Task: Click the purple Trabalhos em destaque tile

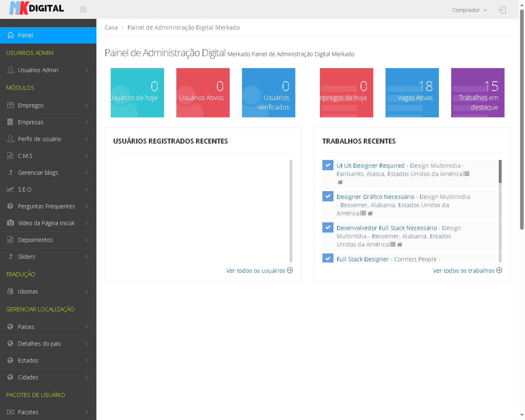Action: point(477,93)
